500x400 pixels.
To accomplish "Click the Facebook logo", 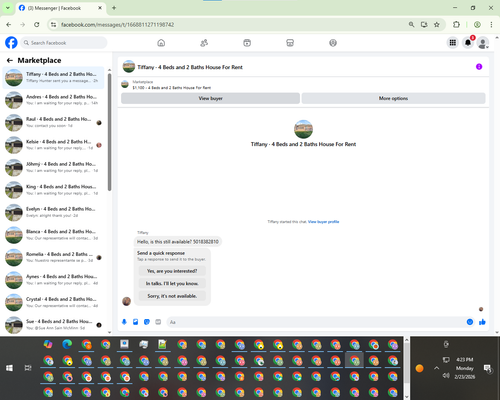I will pyautogui.click(x=11, y=43).
